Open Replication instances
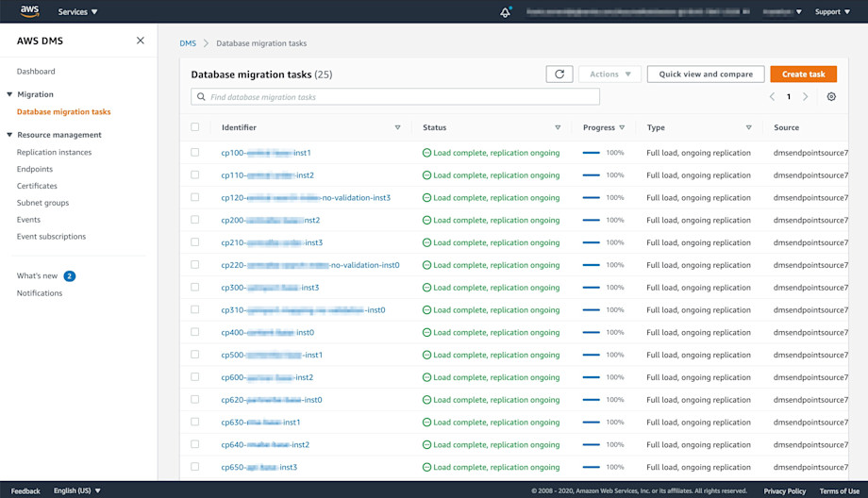868x498 pixels. tap(55, 152)
